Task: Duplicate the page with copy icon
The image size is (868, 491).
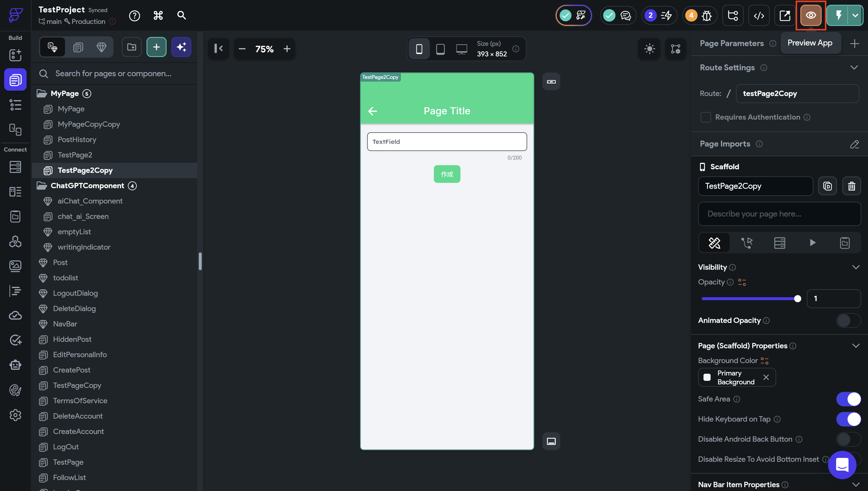Action: pos(827,186)
